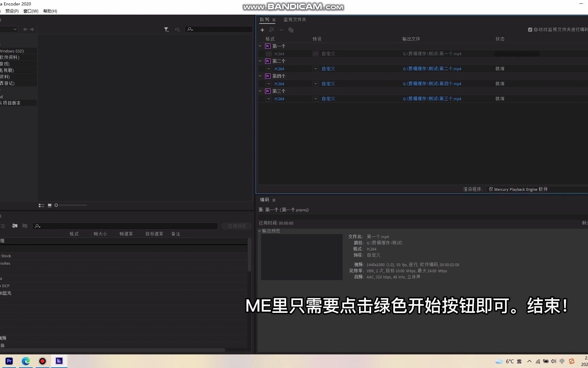Click the Add Output icon in queue toolbar
The image size is (588, 368).
[x=272, y=30]
